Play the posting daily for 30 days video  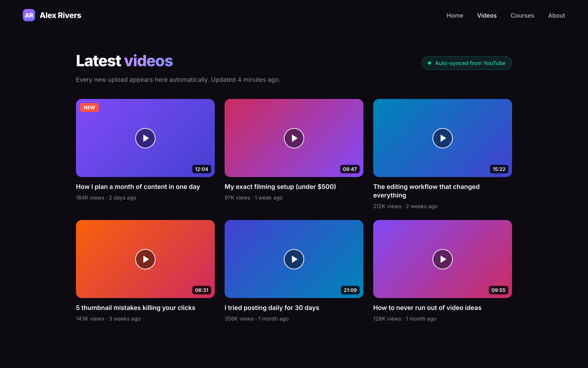point(294,259)
